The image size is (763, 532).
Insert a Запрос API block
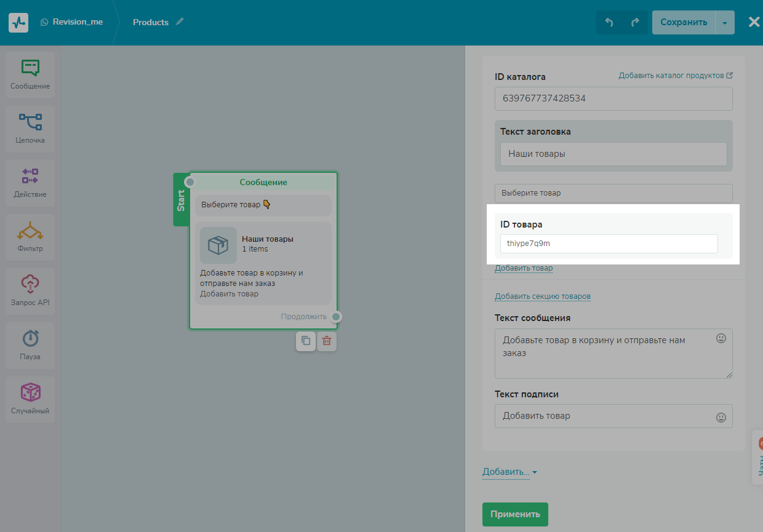(x=30, y=291)
